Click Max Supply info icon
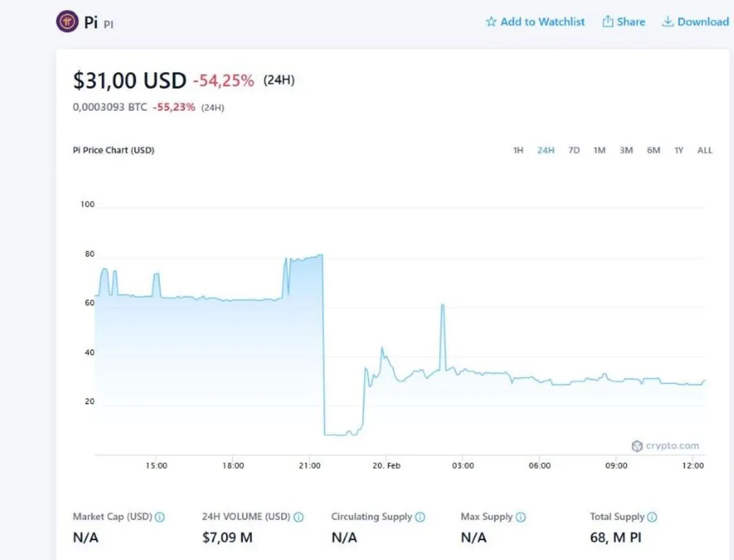The image size is (734, 560). (x=520, y=517)
